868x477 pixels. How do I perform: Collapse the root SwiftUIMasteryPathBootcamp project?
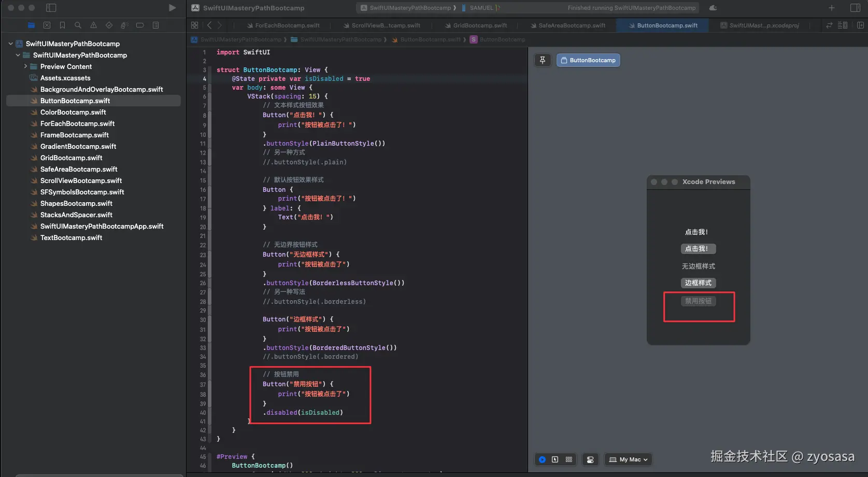click(x=10, y=44)
